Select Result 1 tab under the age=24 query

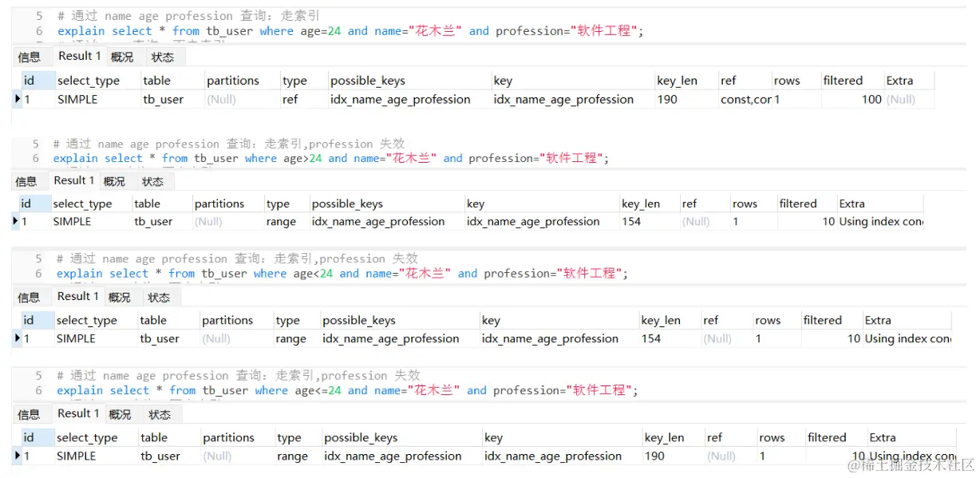tap(79, 56)
